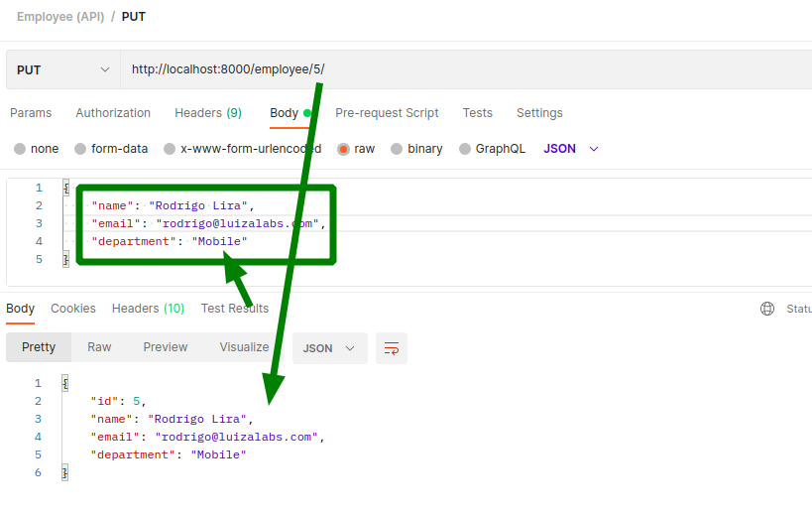Open the Test Results tab
This screenshot has width=812, height=516.
pyautogui.click(x=235, y=309)
